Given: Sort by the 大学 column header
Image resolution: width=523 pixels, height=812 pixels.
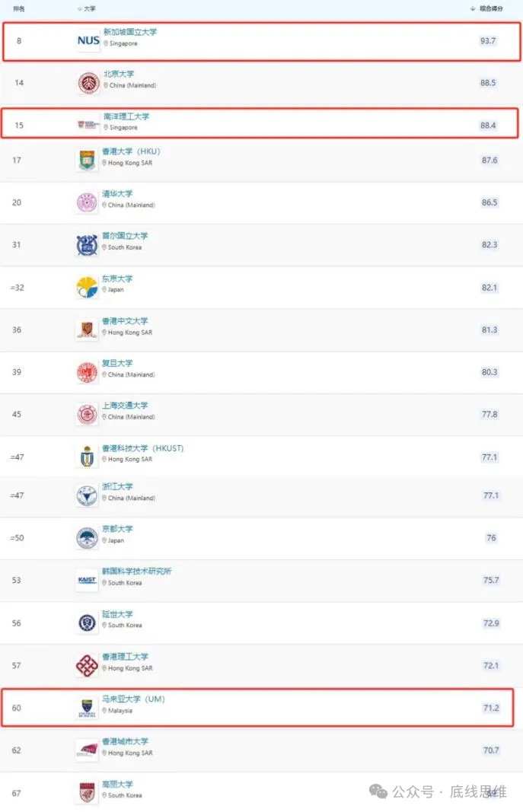Looking at the screenshot, I should coord(88,8).
